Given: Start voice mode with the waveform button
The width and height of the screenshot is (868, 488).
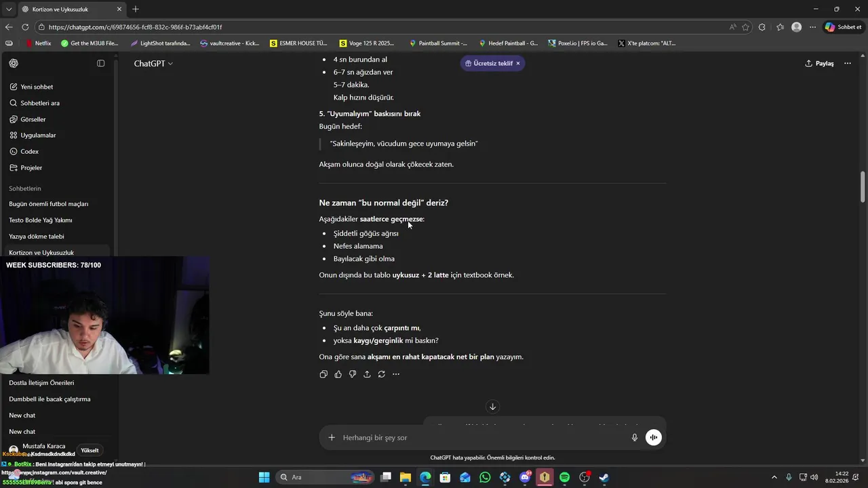Looking at the screenshot, I should 653,438.
